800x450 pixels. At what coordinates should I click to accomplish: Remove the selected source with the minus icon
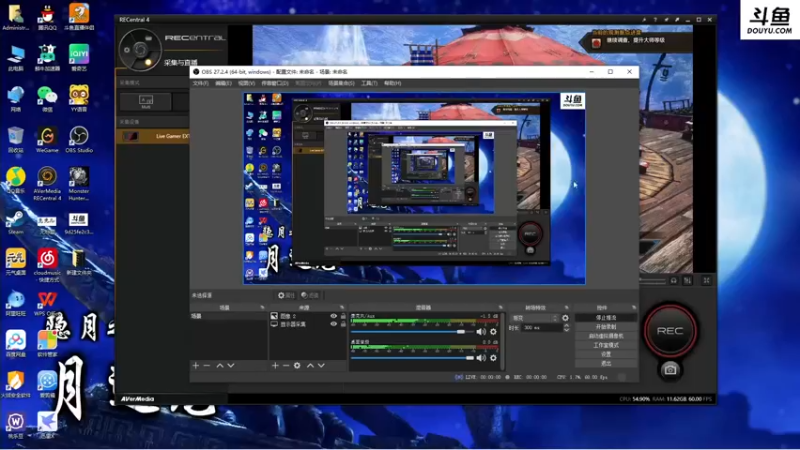pyautogui.click(x=286, y=365)
